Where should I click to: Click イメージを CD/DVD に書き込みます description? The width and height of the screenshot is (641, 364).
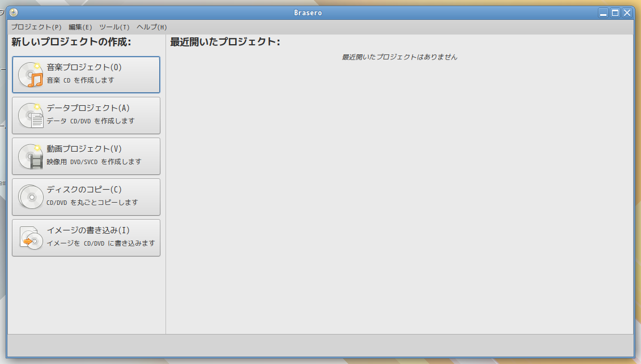click(100, 243)
